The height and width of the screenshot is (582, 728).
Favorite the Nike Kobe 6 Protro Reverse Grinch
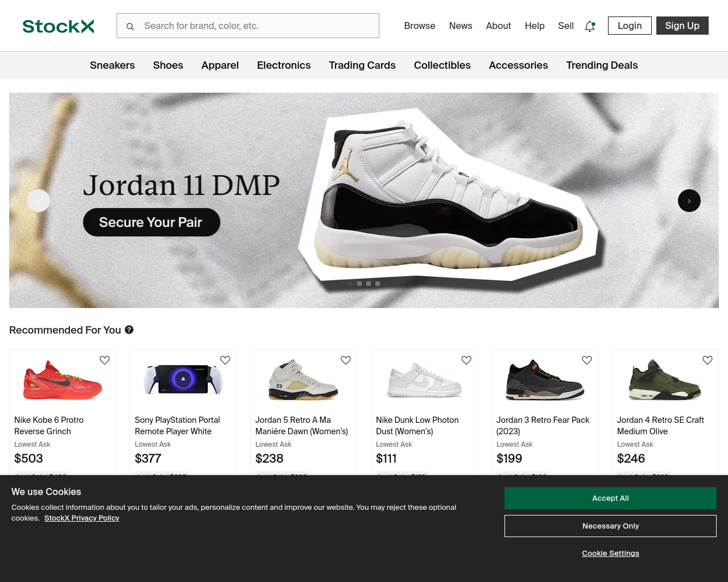pyautogui.click(x=105, y=360)
